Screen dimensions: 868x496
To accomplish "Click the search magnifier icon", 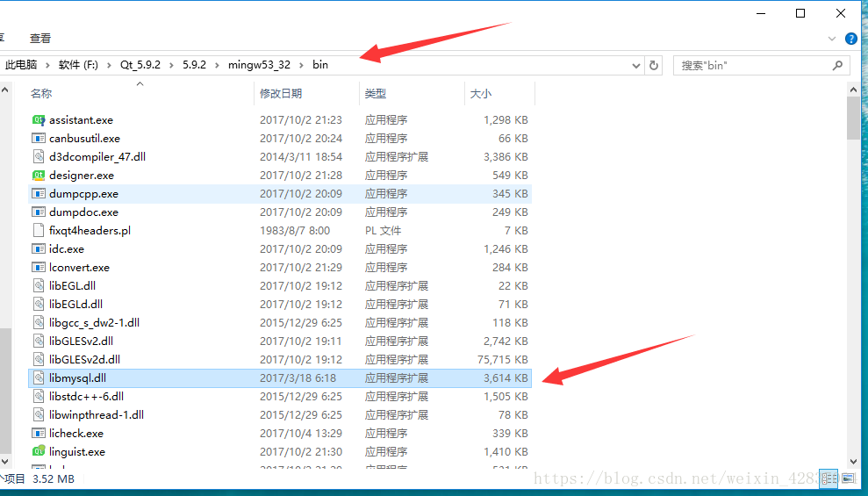I will point(837,65).
